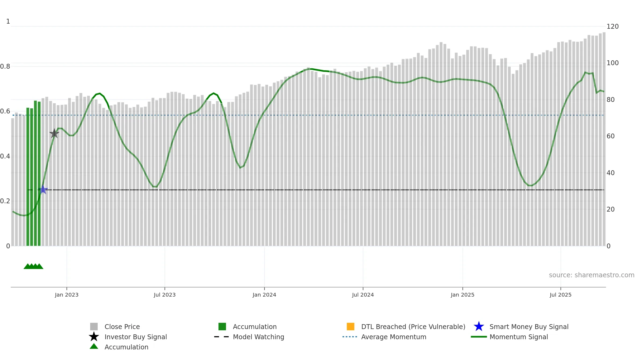Click the green Momentum Signal legend line

[479, 337]
